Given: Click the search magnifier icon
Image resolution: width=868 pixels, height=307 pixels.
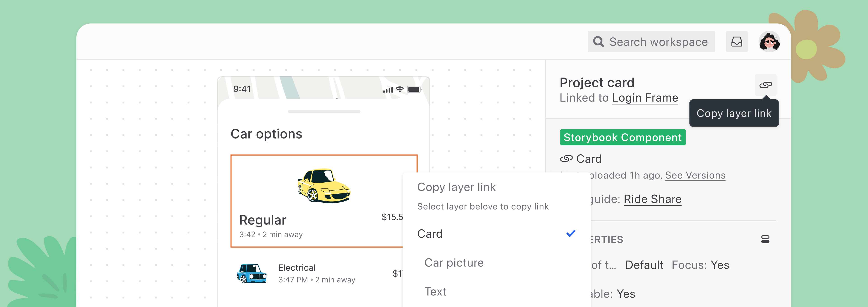Looking at the screenshot, I should coord(598,41).
